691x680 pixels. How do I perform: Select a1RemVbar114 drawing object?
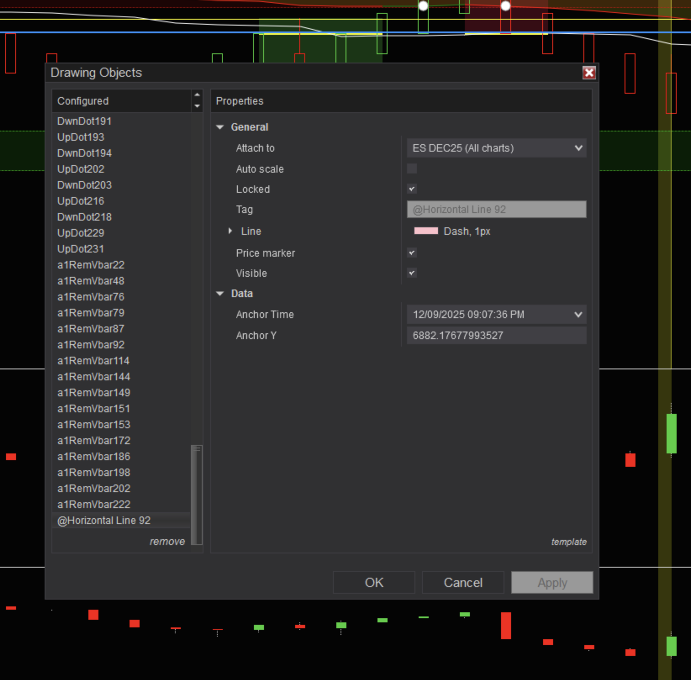[x=91, y=361]
